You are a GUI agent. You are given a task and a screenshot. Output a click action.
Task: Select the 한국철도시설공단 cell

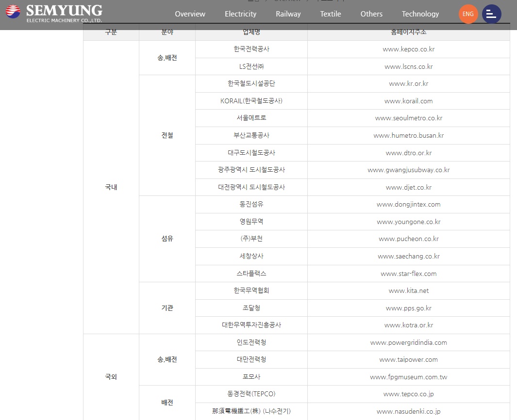(x=251, y=84)
